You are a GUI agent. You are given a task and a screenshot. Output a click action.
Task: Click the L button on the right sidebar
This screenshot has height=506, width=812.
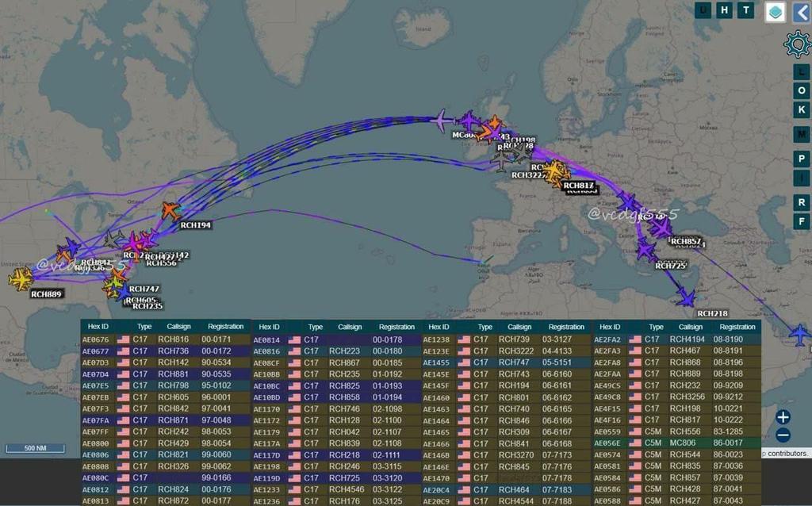(802, 71)
